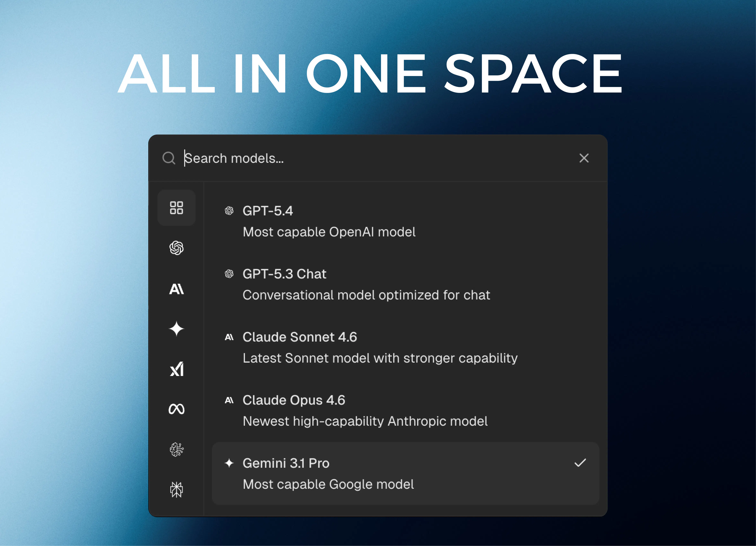This screenshot has height=546, width=756.
Task: Choose the GPT-5.4 model
Action: [406, 221]
